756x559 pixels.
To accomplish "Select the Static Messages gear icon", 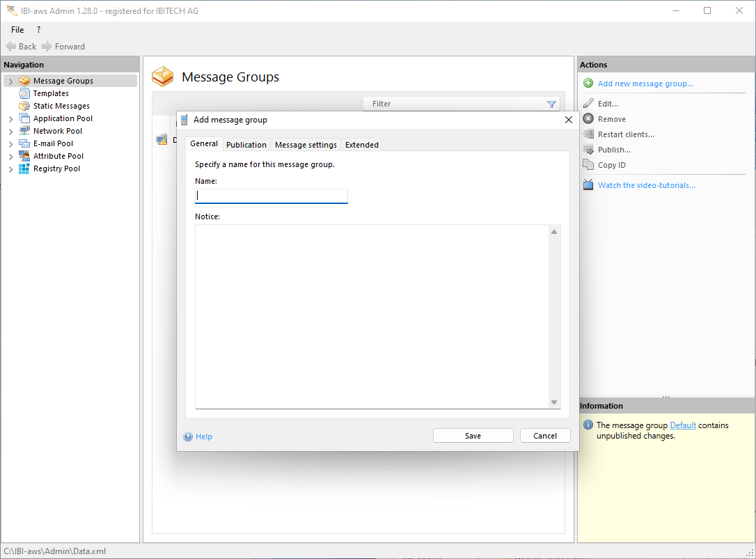I will [x=25, y=106].
